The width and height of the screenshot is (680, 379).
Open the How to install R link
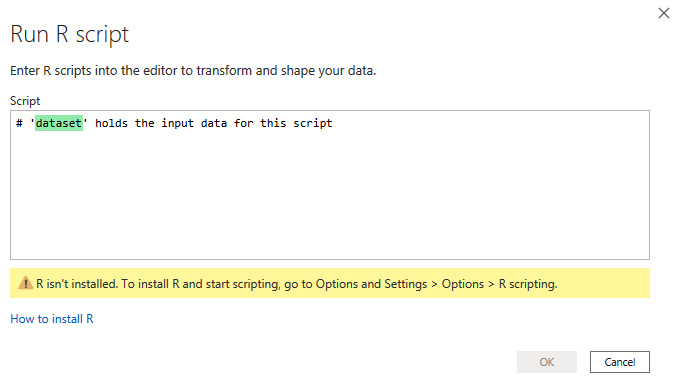(x=52, y=319)
